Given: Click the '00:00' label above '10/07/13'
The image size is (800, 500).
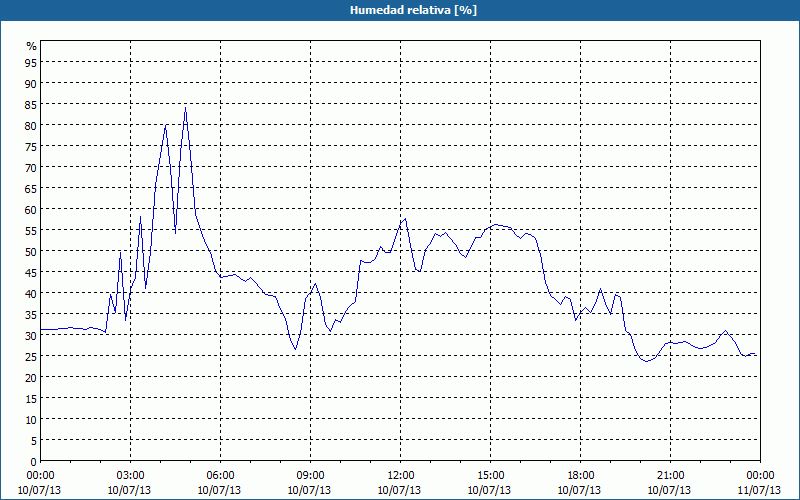Looking at the screenshot, I should tap(40, 476).
